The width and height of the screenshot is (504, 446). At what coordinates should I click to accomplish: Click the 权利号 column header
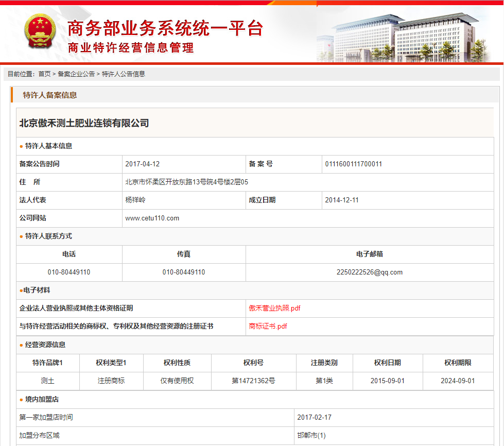pyautogui.click(x=254, y=363)
